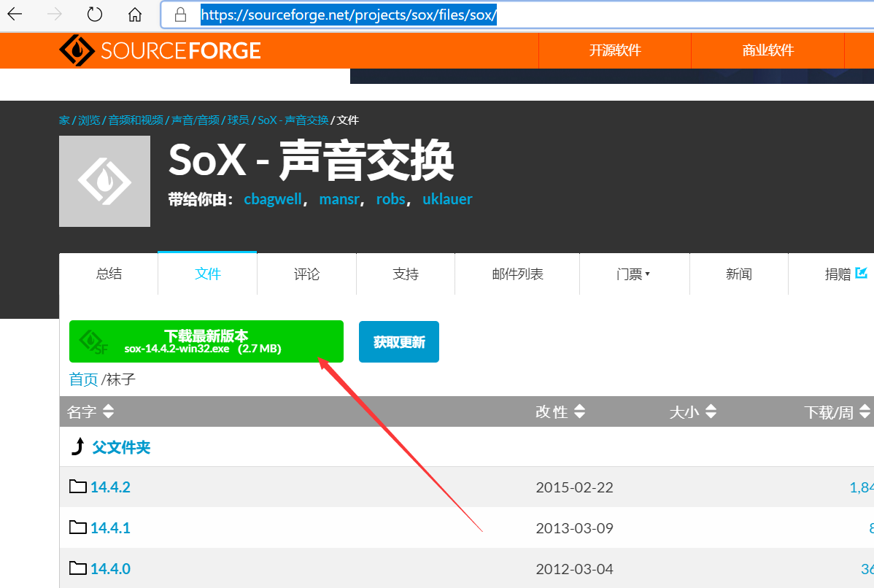Open 音频和视频 breadcrumb link
The image size is (874, 588).
coord(136,120)
